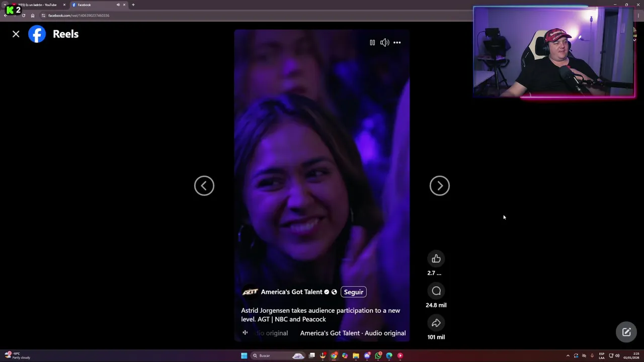Like the reel with the thumbs-up
Viewport: 644px width, 362px height.
pos(436,258)
